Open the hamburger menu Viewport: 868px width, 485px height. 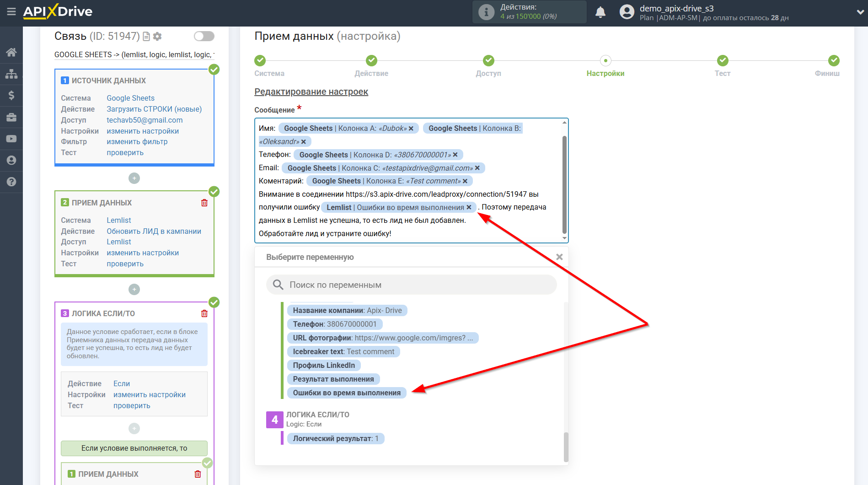pyautogui.click(x=11, y=11)
